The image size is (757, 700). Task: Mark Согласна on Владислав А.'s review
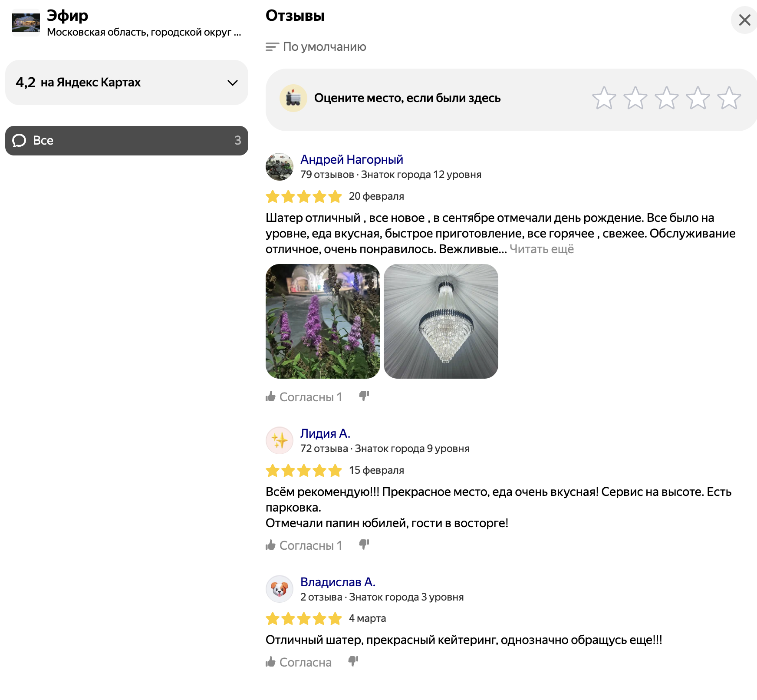click(299, 662)
